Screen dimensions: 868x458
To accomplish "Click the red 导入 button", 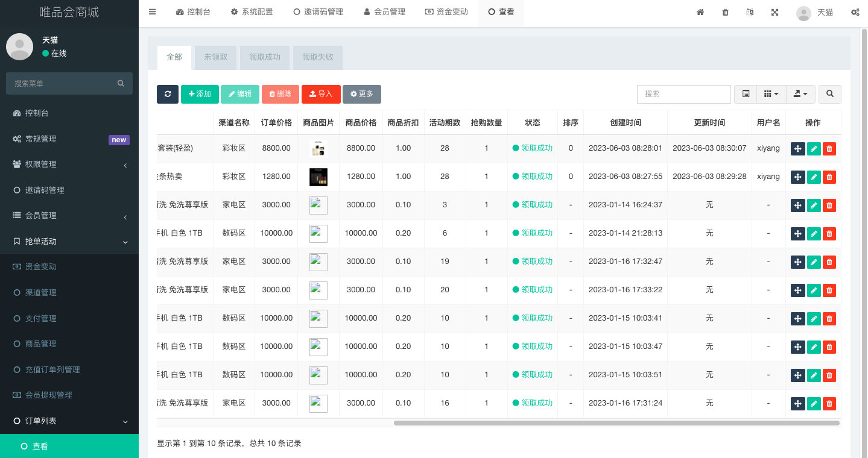I will click(321, 94).
